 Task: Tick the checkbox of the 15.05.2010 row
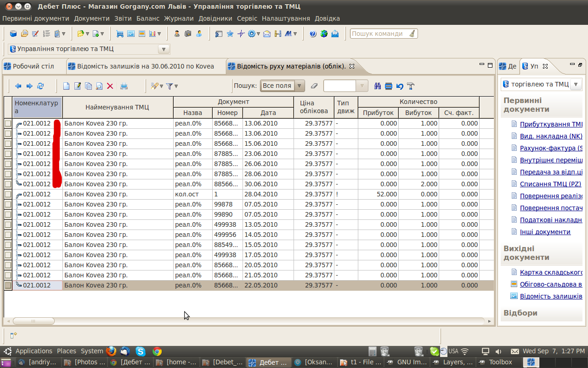pos(8,245)
